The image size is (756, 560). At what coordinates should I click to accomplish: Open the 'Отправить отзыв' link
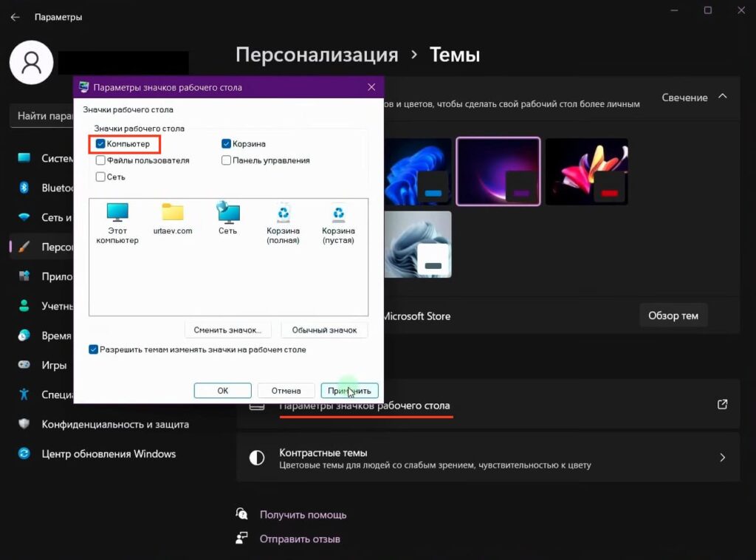click(x=300, y=539)
